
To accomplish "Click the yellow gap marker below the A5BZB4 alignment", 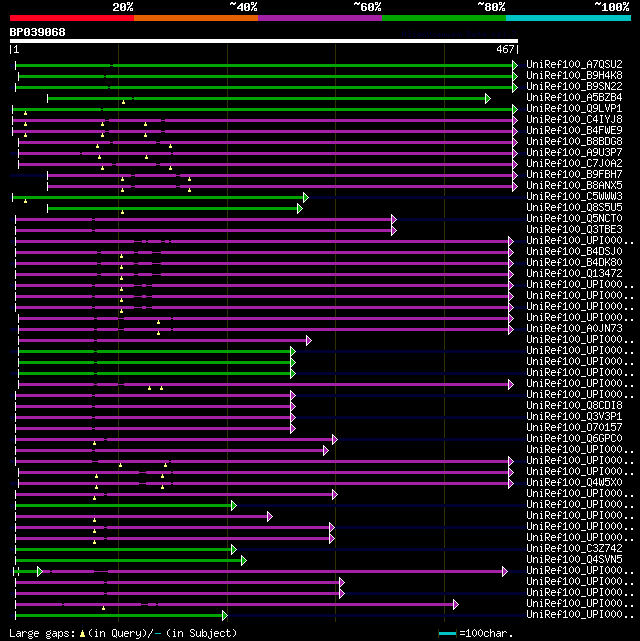I will click(x=123, y=102).
